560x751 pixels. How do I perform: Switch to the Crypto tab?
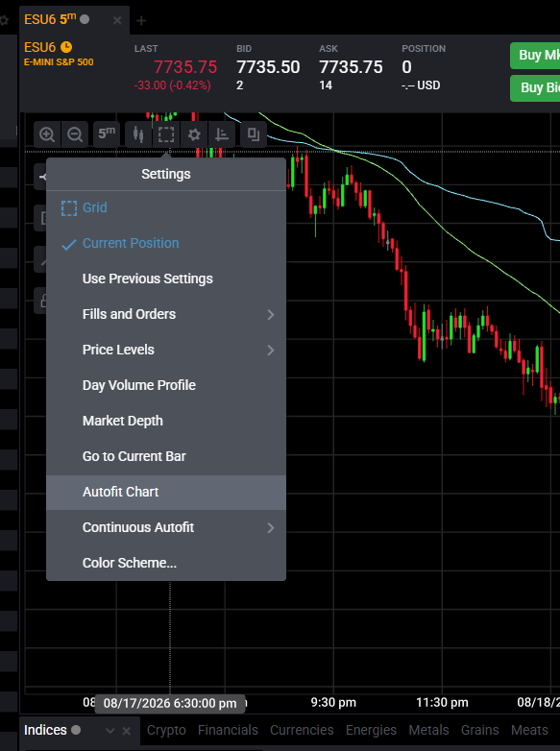[x=166, y=730]
